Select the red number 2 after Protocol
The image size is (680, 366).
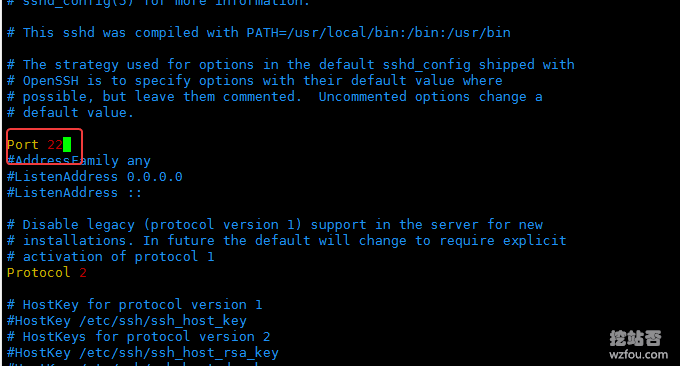[83, 273]
